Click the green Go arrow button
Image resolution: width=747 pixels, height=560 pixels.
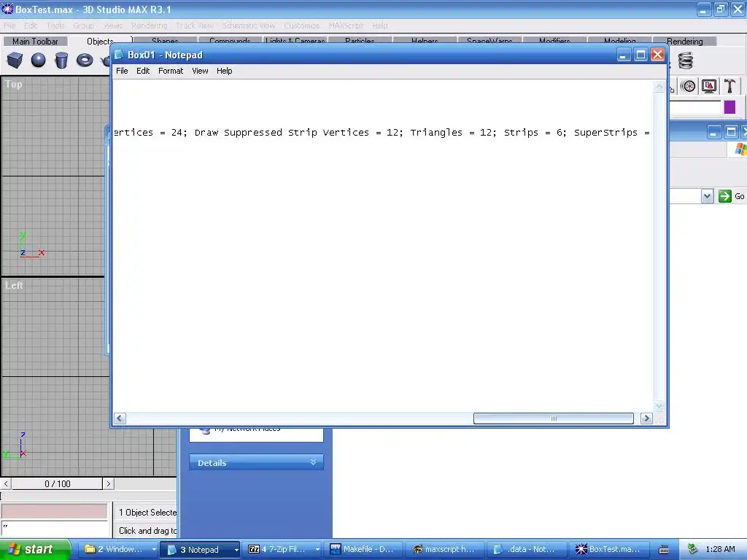724,196
